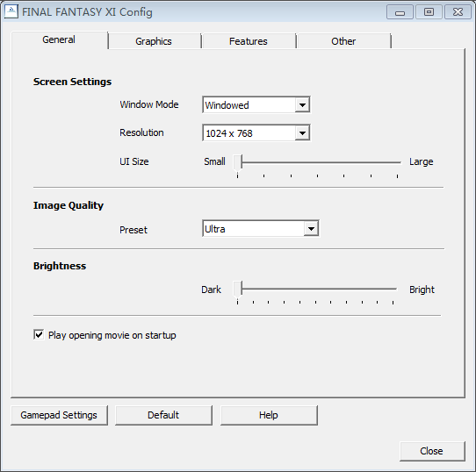Viewport: 476px width, 472px height.
Task: Open Gamepad Settings
Action: (x=59, y=415)
